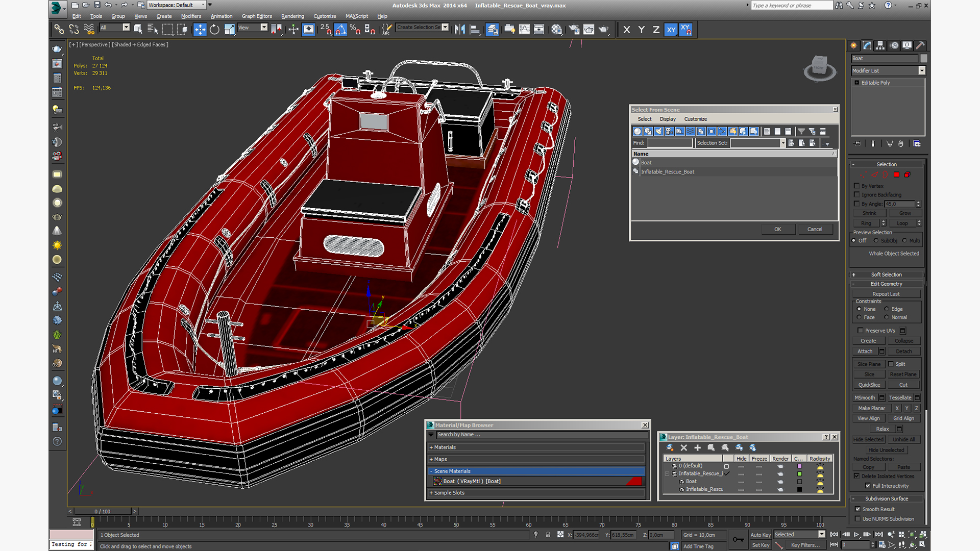
Task: Click the Find field in Select From Scene
Action: [670, 143]
